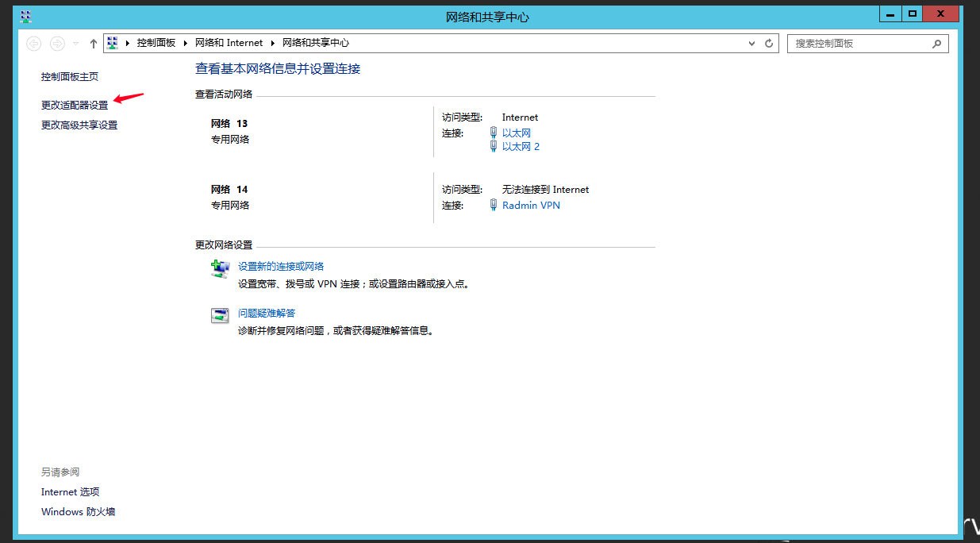Go back using the back arrow button
Image resolution: width=980 pixels, height=543 pixels.
(x=33, y=44)
